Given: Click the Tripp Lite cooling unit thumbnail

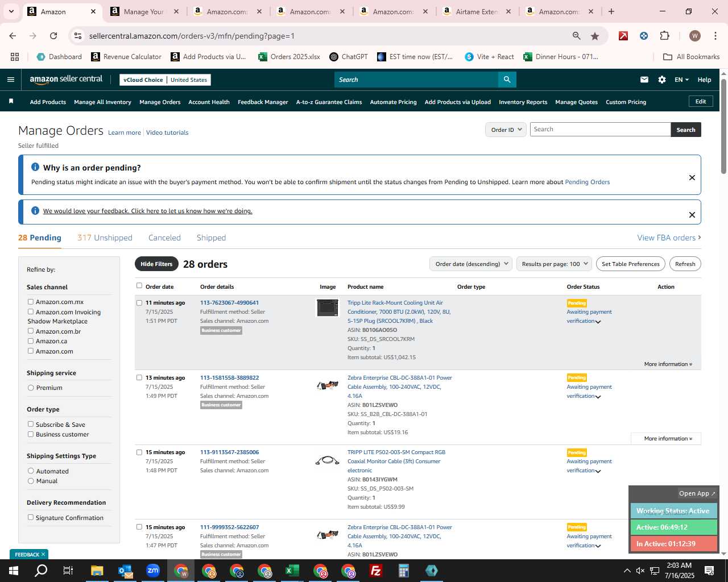Looking at the screenshot, I should [328, 307].
